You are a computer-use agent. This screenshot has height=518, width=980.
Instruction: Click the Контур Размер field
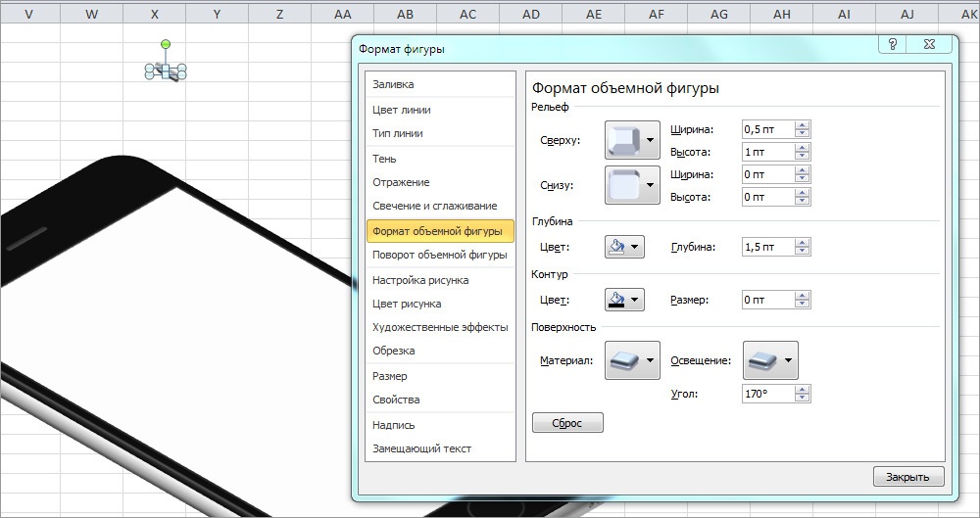pyautogui.click(x=768, y=300)
